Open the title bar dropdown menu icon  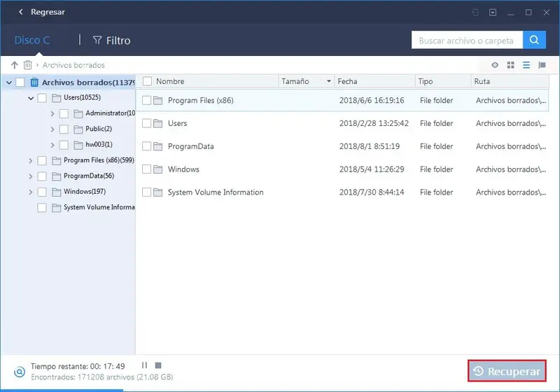(x=493, y=13)
